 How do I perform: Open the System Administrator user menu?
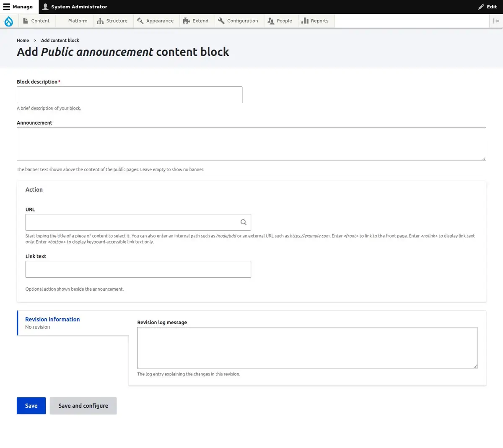(x=75, y=7)
